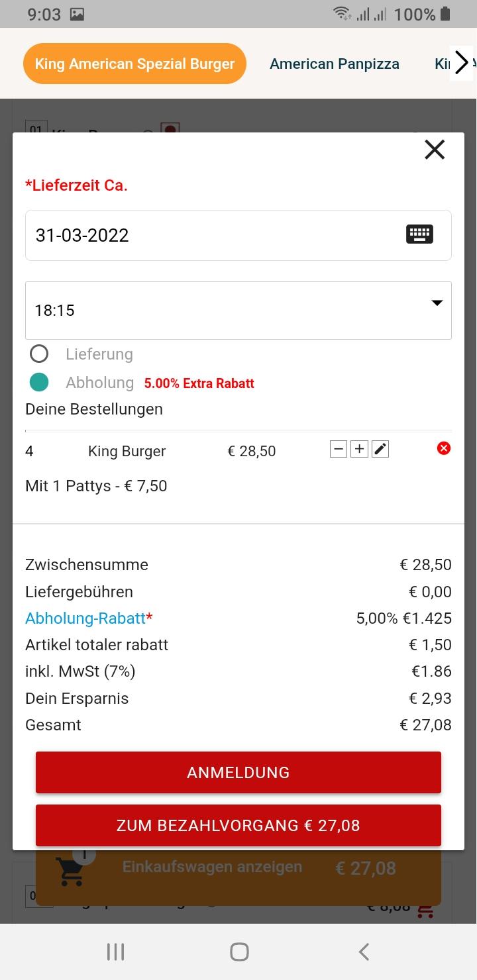Close the order dialog with X

435,150
